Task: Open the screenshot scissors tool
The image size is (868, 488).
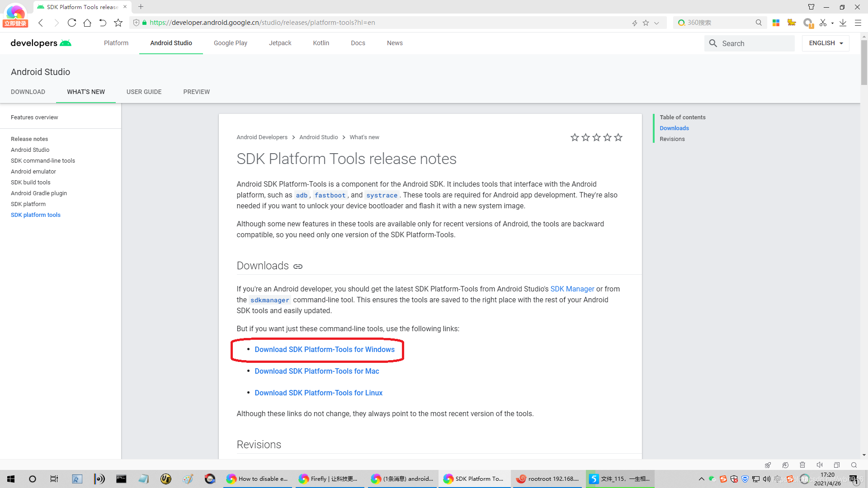Action: click(x=823, y=23)
